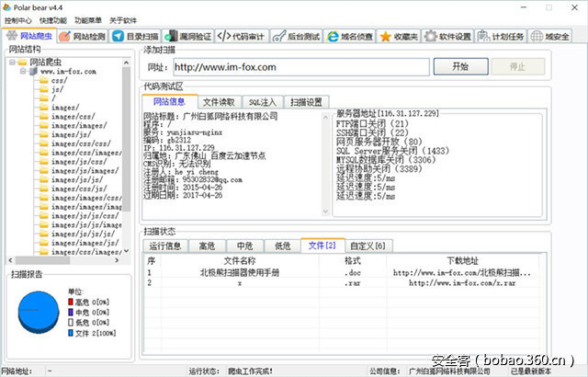This screenshot has height=377, width=588.
Task: Click the tree horizontal scroll-right arrow
Action: pyautogui.click(x=117, y=260)
